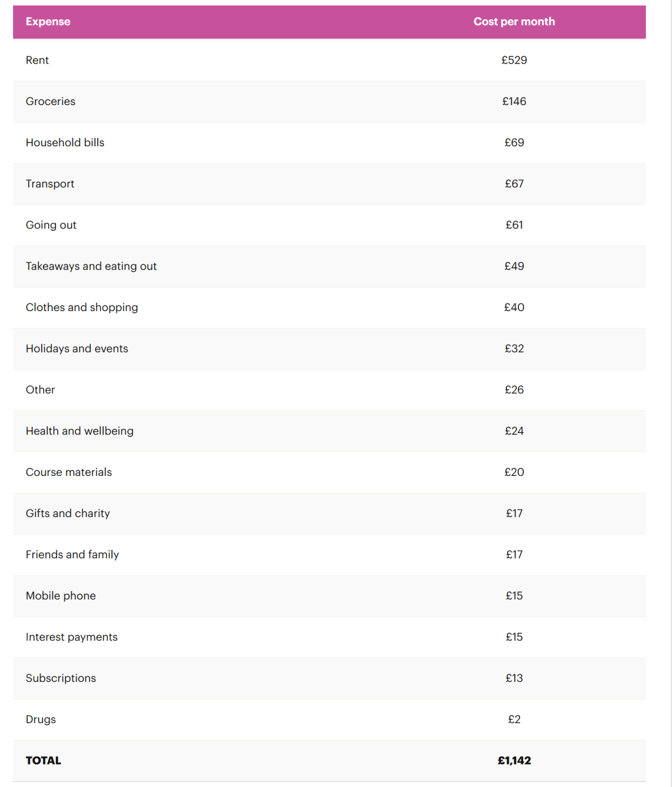The image size is (672, 787).
Task: Select the Rent row label
Action: 37,60
